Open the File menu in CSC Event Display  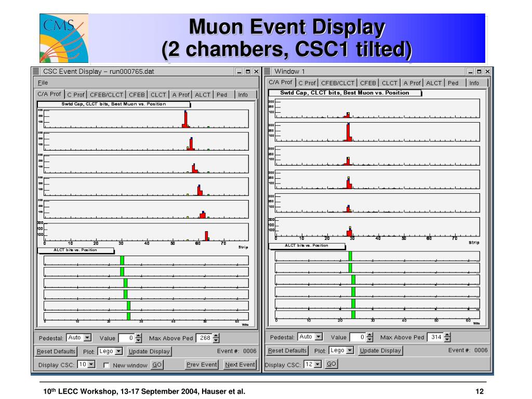coord(43,83)
